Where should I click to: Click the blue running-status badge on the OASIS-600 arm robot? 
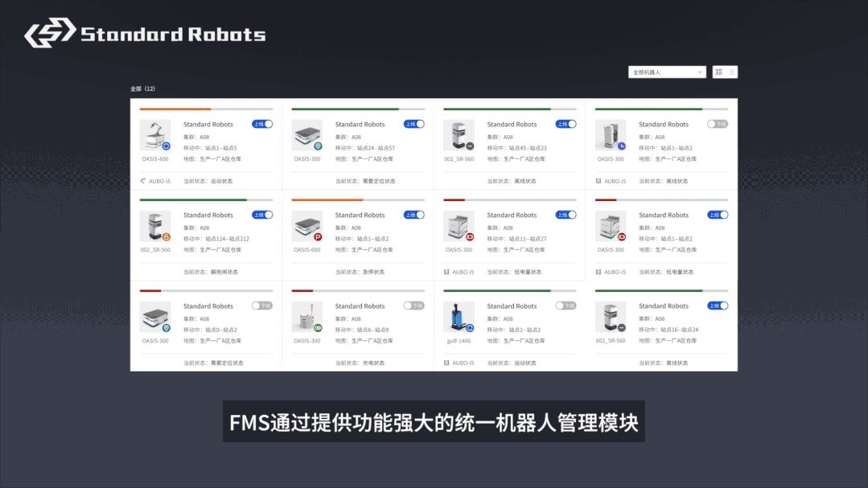(x=166, y=146)
